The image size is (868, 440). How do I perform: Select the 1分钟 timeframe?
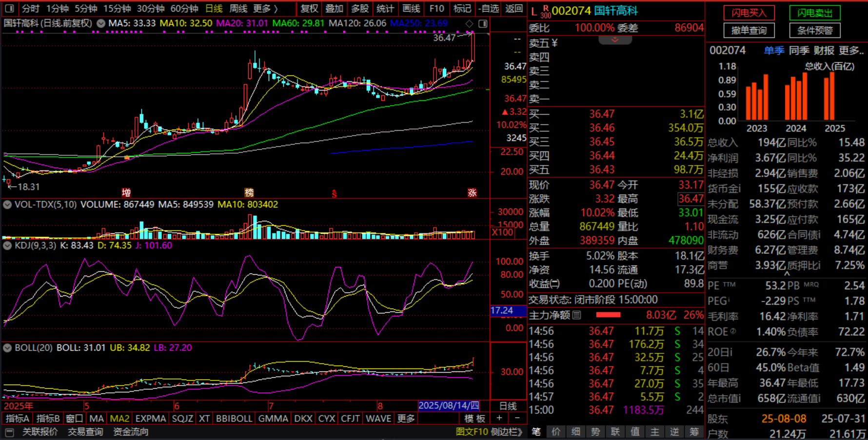coord(58,8)
